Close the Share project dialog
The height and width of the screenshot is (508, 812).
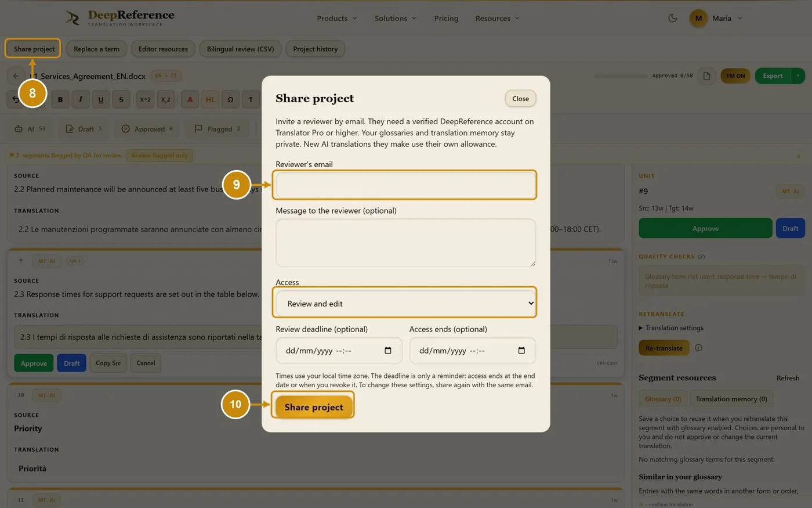(x=520, y=99)
